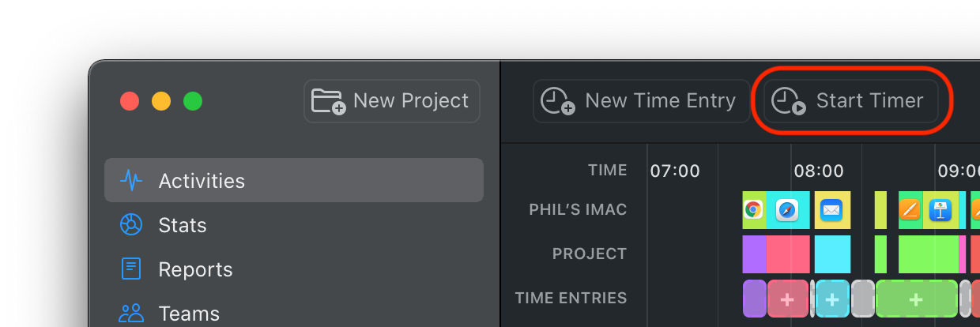Image resolution: width=980 pixels, height=327 pixels.
Task: Click the Chrome activity icon in timeline
Action: [x=753, y=210]
